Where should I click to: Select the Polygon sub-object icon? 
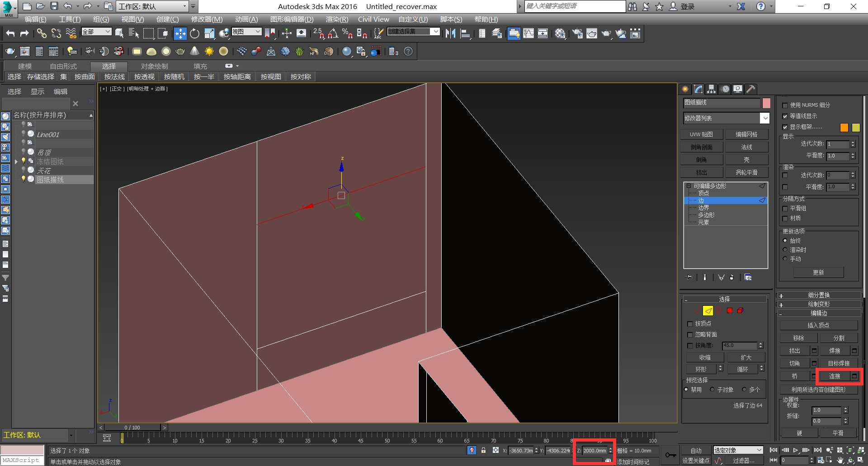click(729, 310)
